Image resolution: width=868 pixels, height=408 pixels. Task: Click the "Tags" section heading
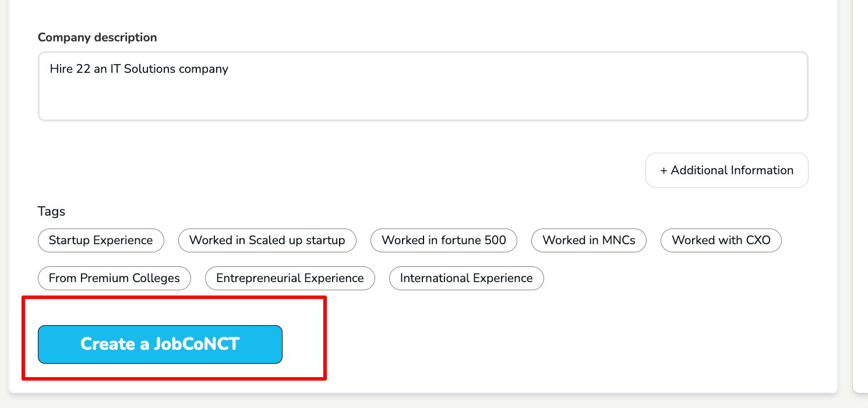[51, 211]
